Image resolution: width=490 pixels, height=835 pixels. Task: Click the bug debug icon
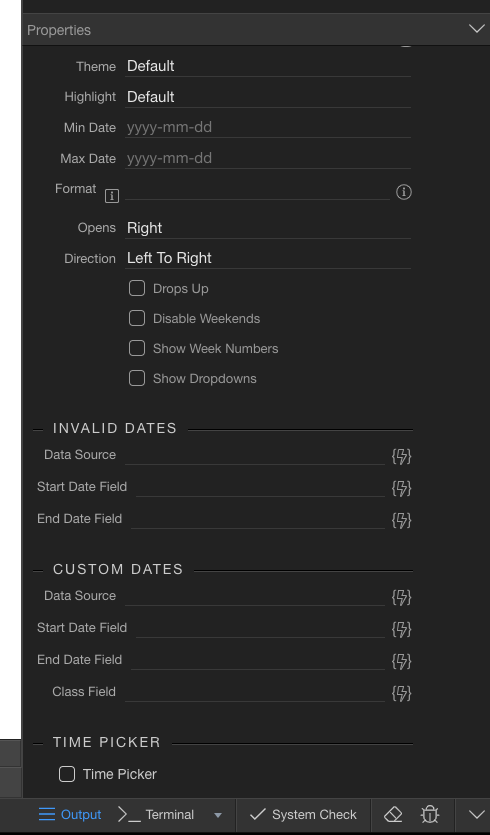[x=430, y=815]
